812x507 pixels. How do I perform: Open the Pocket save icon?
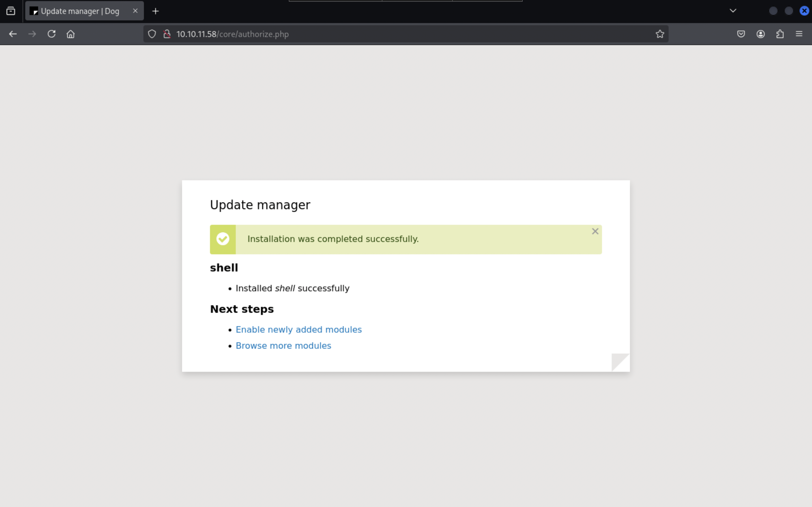741,34
